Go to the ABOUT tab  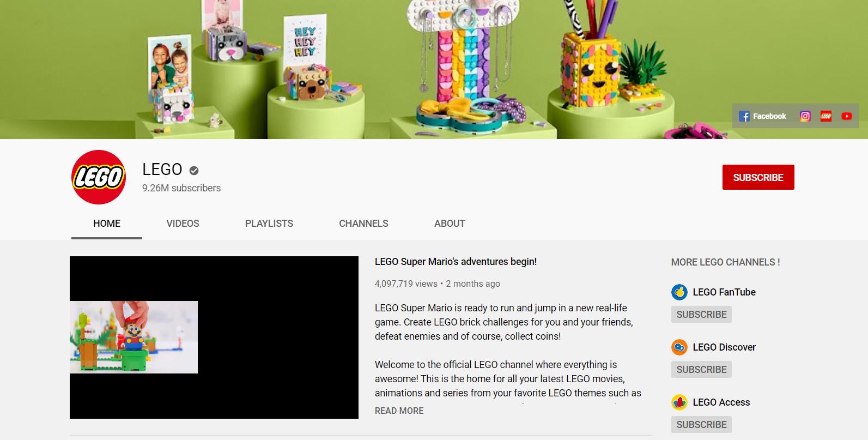[x=450, y=224]
